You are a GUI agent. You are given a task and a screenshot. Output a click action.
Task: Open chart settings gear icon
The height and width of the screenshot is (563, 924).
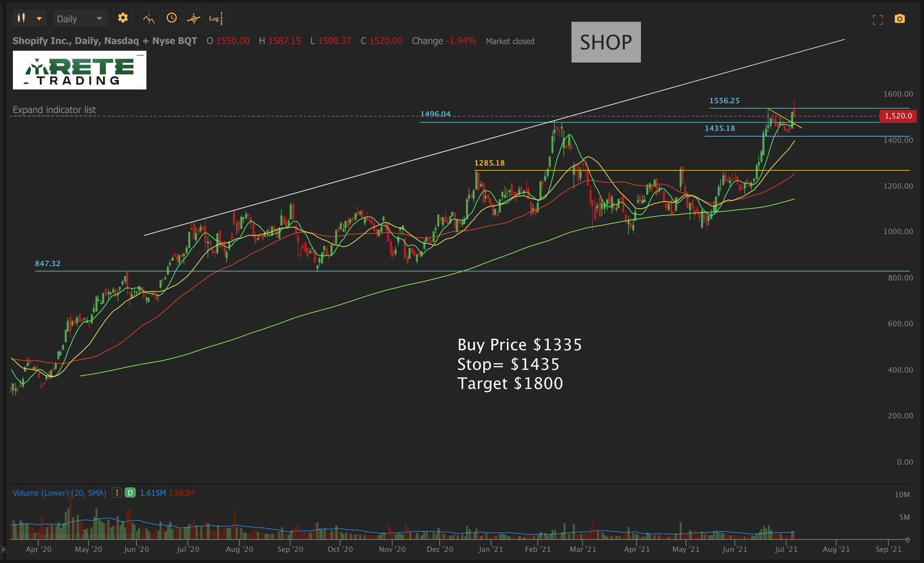pyautogui.click(x=123, y=18)
